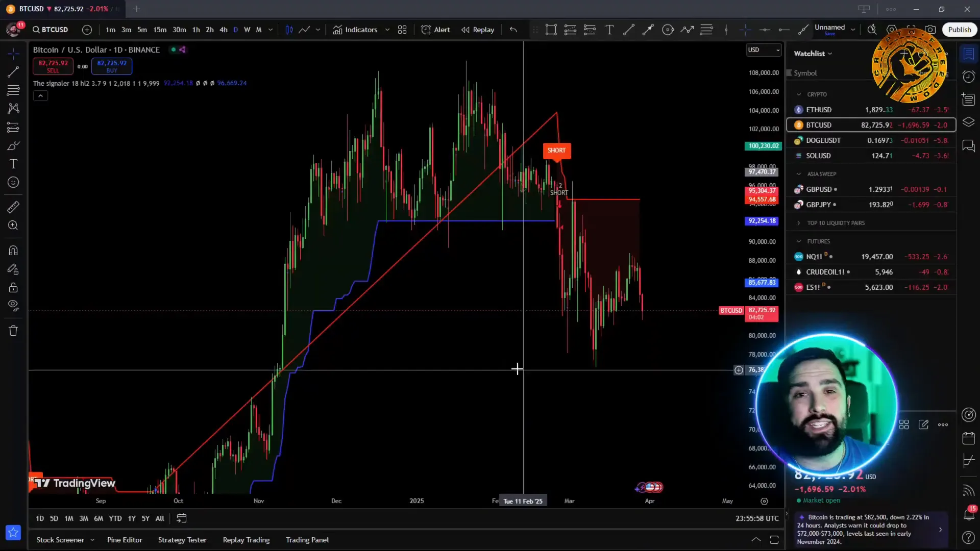Maximize the bottom panel
The width and height of the screenshot is (980, 551).
click(774, 540)
